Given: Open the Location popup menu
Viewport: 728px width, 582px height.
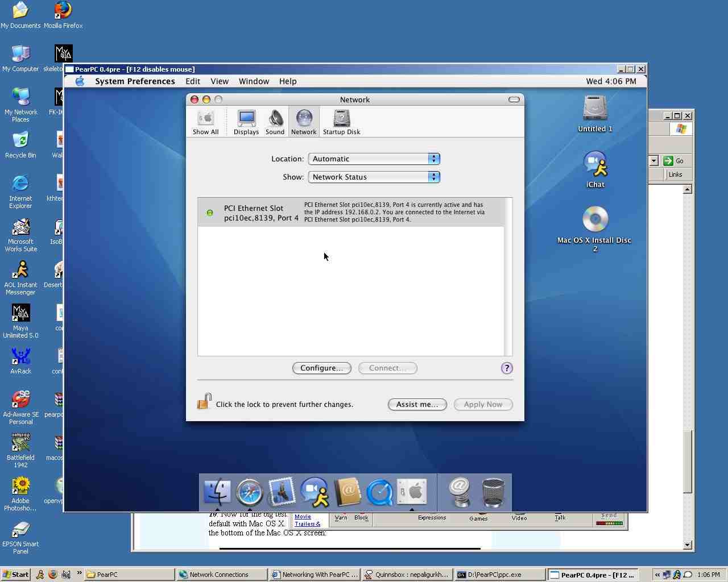Looking at the screenshot, I should (374, 159).
